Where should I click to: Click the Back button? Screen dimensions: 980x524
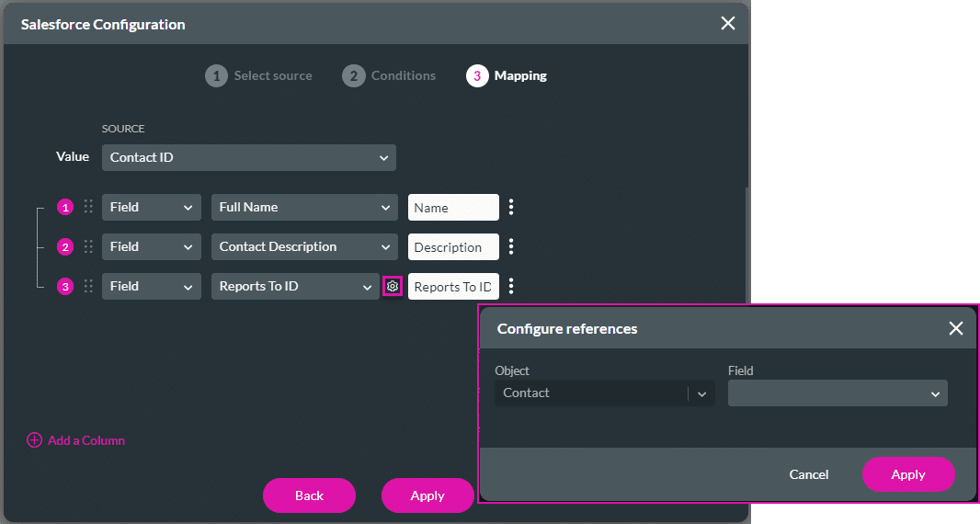click(x=310, y=496)
